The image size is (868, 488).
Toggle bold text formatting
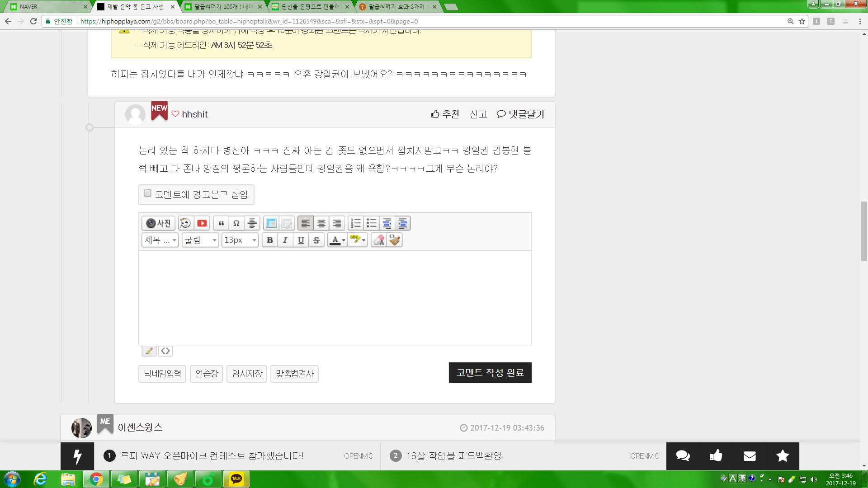point(270,240)
